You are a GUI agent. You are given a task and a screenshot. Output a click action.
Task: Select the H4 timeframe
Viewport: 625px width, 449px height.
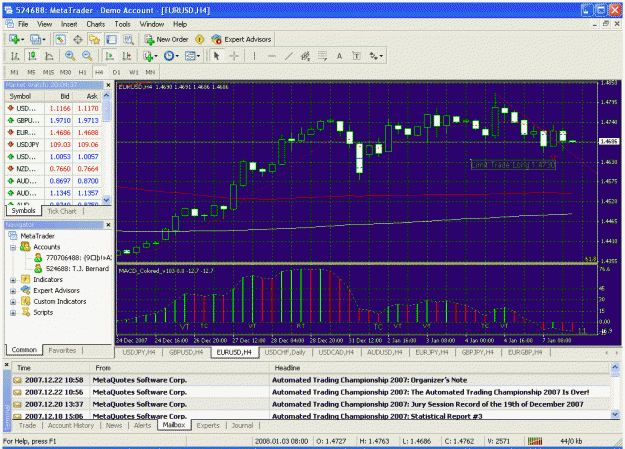point(99,72)
